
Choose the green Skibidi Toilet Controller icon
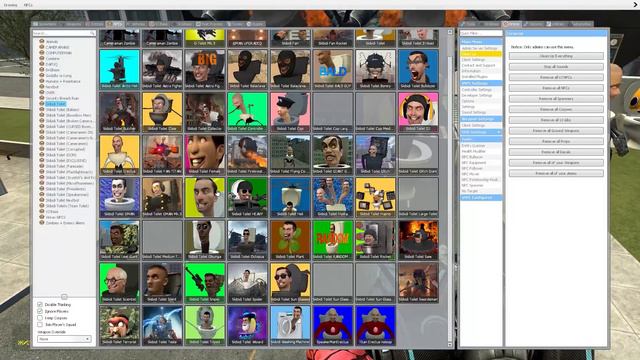[247, 112]
